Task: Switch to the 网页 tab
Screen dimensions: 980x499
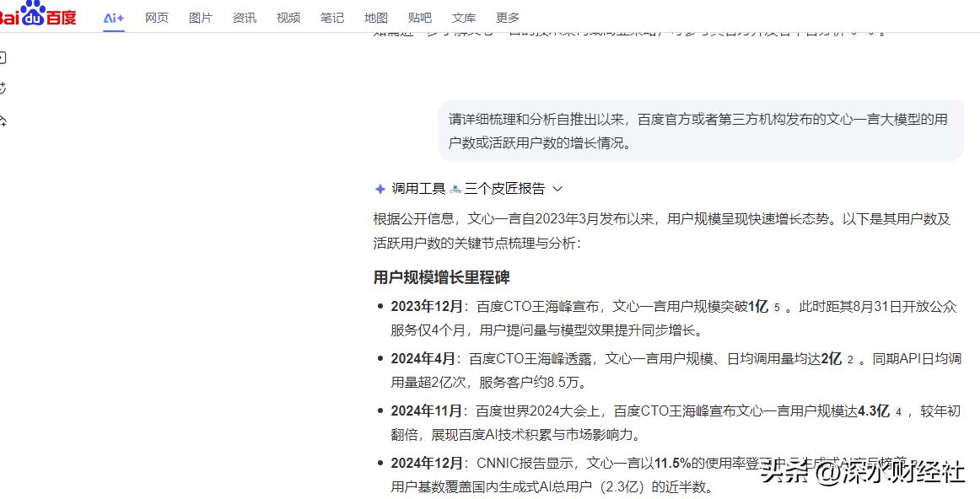Action: [157, 18]
